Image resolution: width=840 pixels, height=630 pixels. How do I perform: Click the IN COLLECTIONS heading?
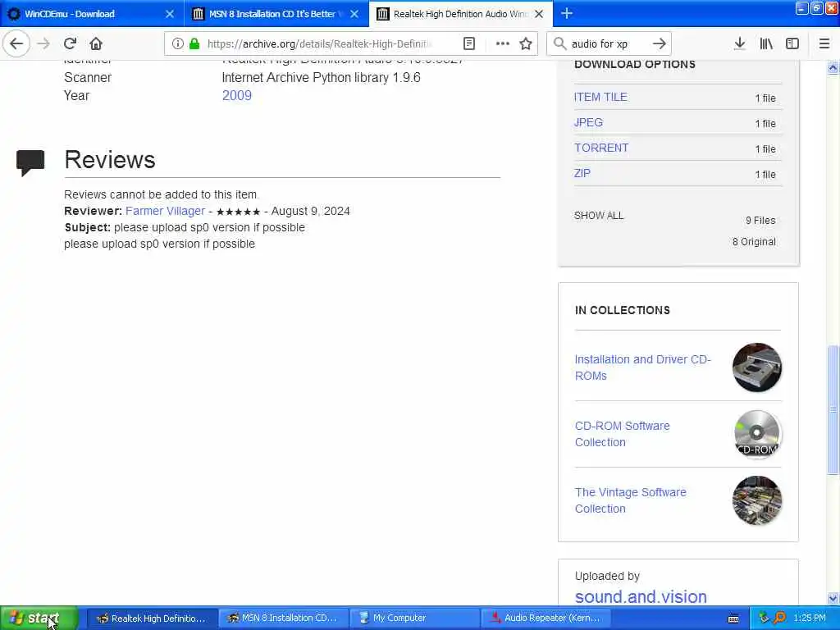pyautogui.click(x=622, y=310)
